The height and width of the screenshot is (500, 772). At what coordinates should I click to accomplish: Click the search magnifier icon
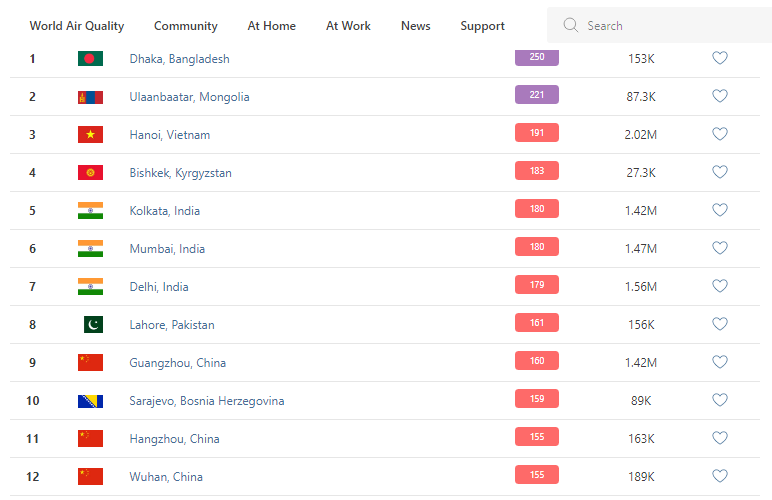(x=571, y=25)
